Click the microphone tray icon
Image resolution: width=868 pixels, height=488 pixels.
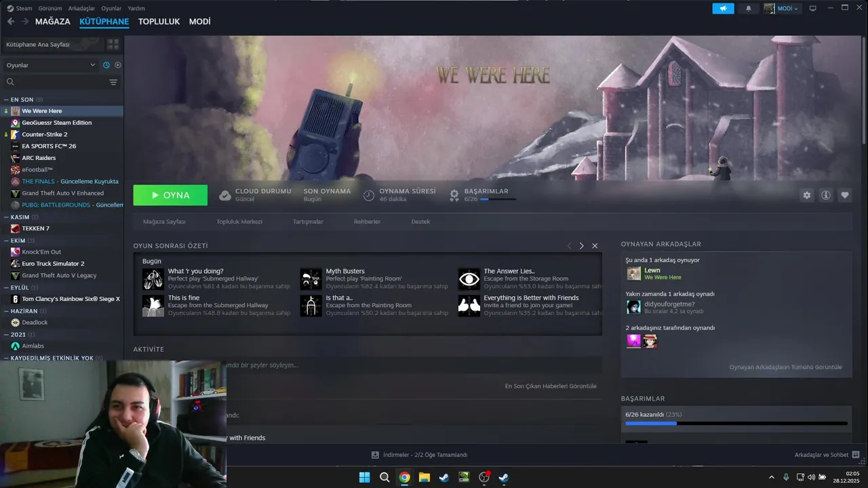pos(786,477)
